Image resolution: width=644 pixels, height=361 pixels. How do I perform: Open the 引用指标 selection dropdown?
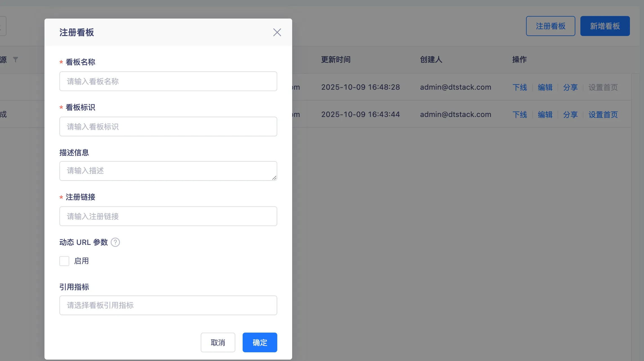pyautogui.click(x=168, y=305)
